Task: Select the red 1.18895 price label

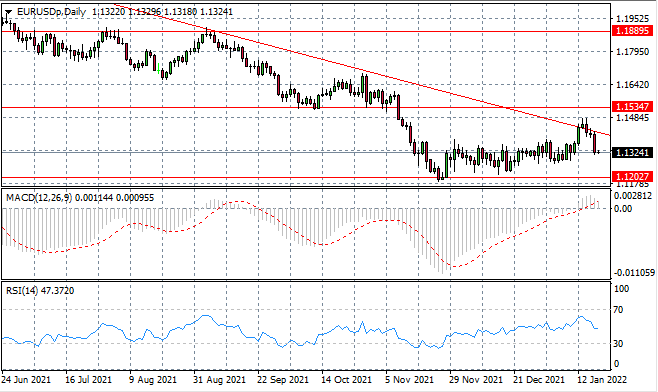Action: click(x=632, y=31)
